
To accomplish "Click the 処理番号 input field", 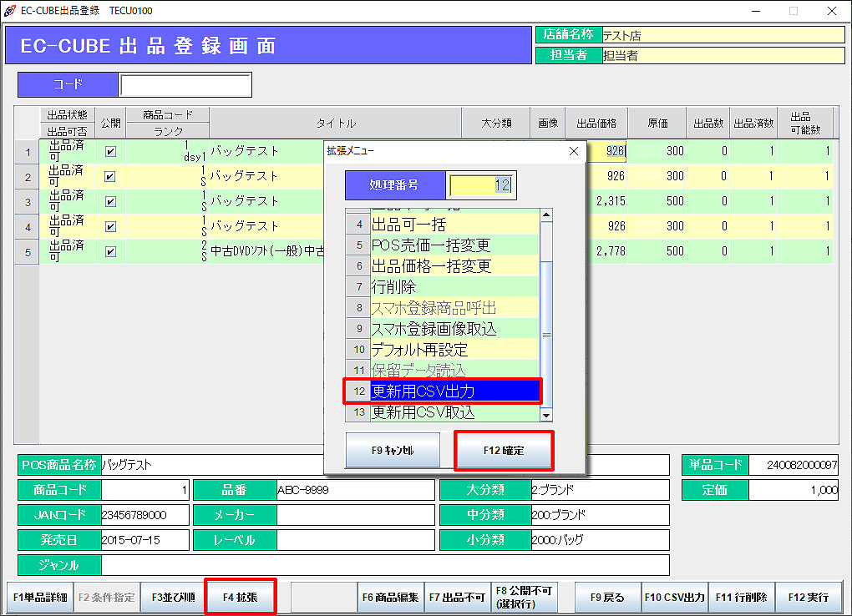I will click(x=482, y=185).
